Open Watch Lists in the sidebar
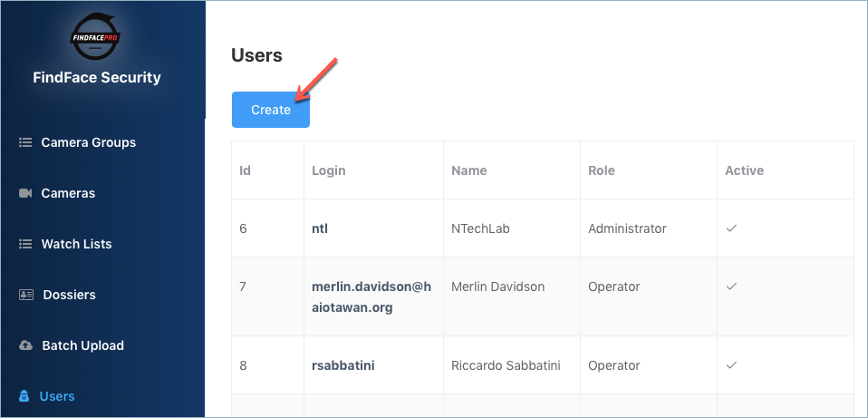868x418 pixels. coord(76,244)
